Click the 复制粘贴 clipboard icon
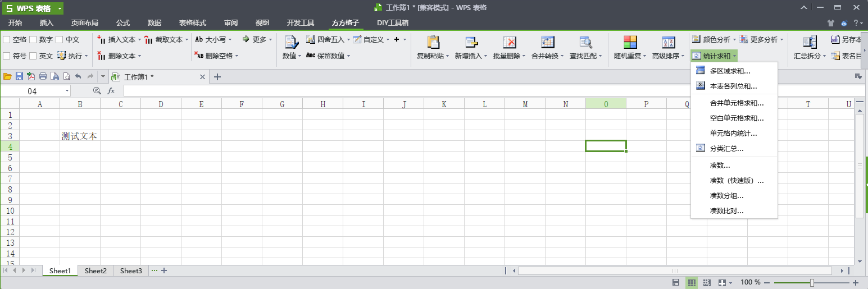Viewport: 868px width, 289px height. pyautogui.click(x=433, y=43)
